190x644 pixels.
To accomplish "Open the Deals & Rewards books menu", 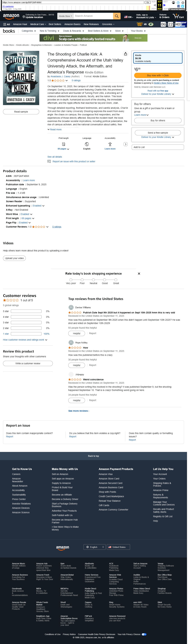I will point(73,31).
